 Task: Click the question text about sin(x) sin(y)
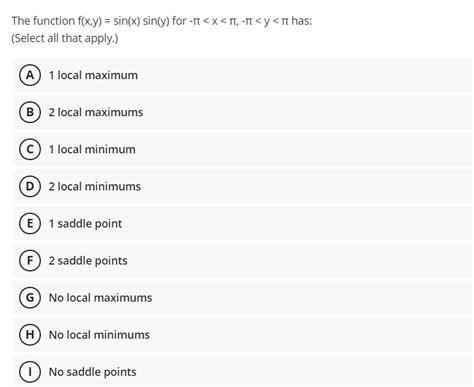tap(162, 21)
